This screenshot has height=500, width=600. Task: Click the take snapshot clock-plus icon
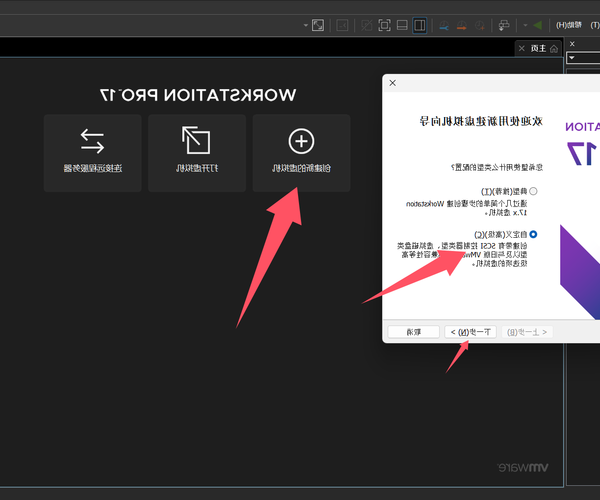coord(480,25)
